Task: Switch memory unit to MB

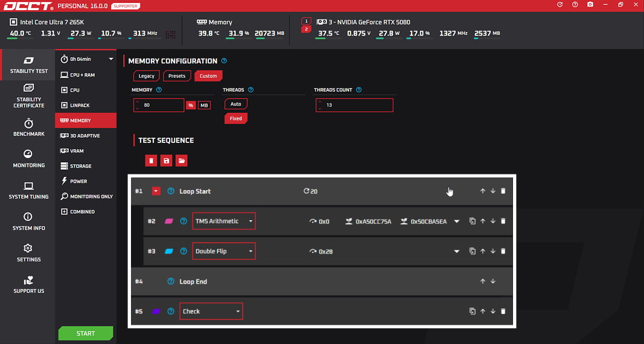Action: click(x=205, y=105)
